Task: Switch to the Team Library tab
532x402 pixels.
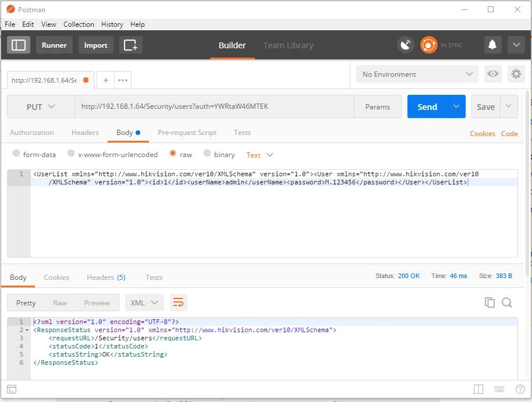Action: pyautogui.click(x=288, y=45)
